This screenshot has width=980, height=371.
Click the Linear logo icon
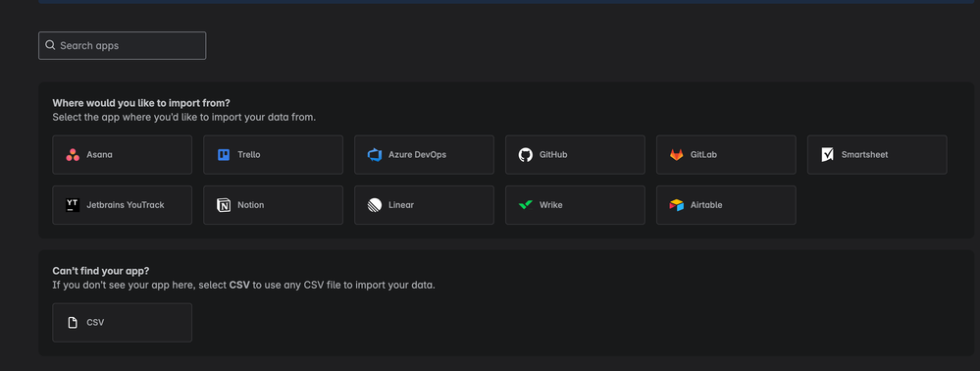point(375,205)
